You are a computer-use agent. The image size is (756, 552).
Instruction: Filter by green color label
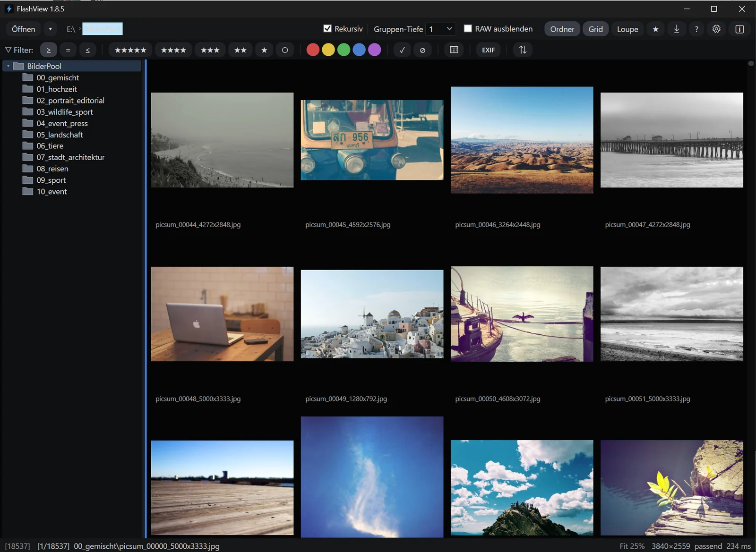point(344,50)
